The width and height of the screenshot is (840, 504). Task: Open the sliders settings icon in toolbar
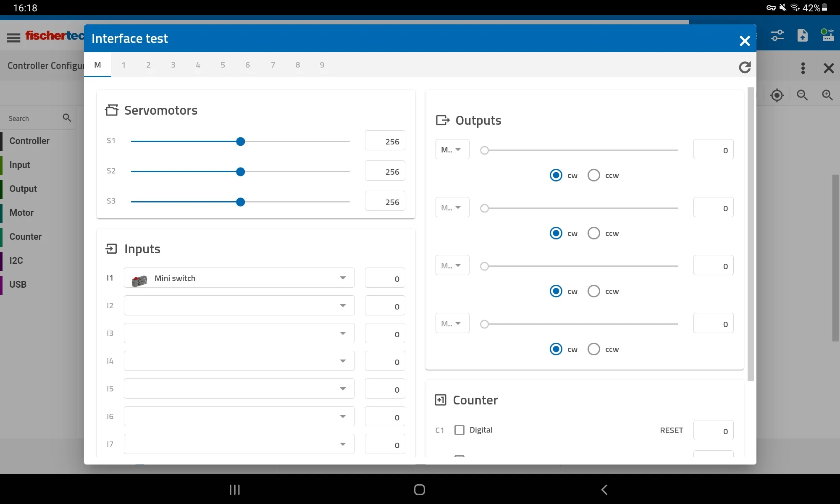(x=777, y=36)
